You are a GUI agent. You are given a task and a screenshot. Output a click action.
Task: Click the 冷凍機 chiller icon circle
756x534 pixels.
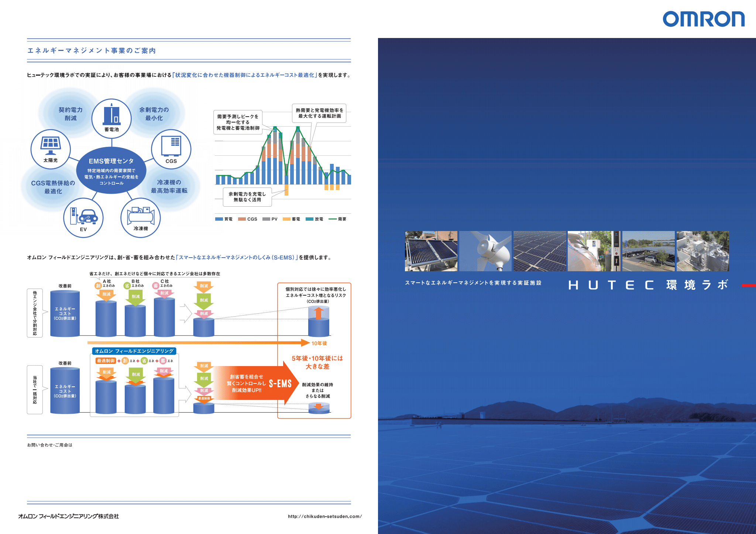point(141,218)
